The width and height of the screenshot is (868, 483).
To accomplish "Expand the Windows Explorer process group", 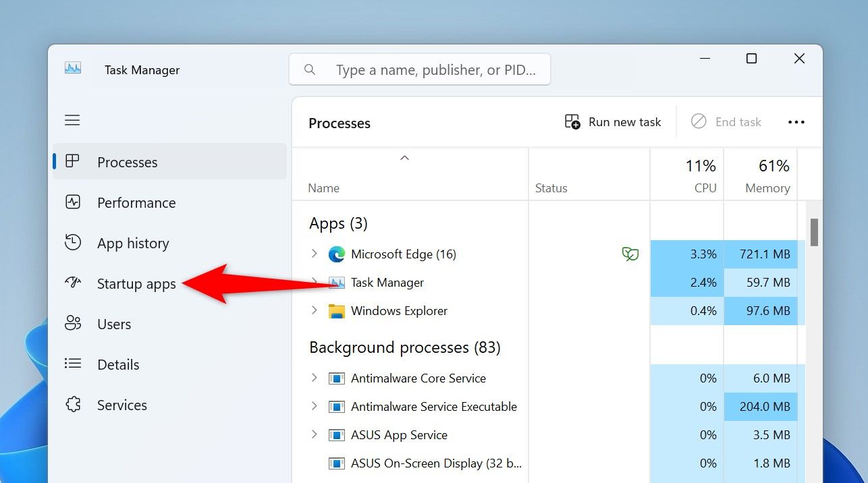I will pos(314,310).
